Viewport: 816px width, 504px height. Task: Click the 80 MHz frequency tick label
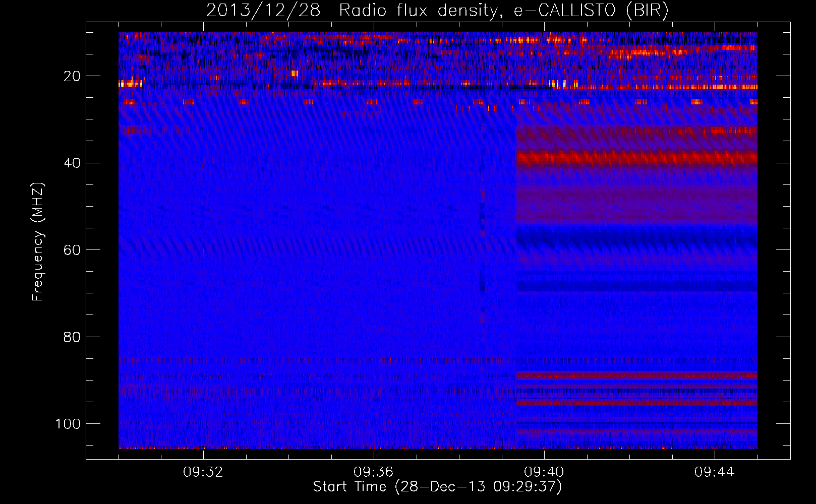[73, 337]
